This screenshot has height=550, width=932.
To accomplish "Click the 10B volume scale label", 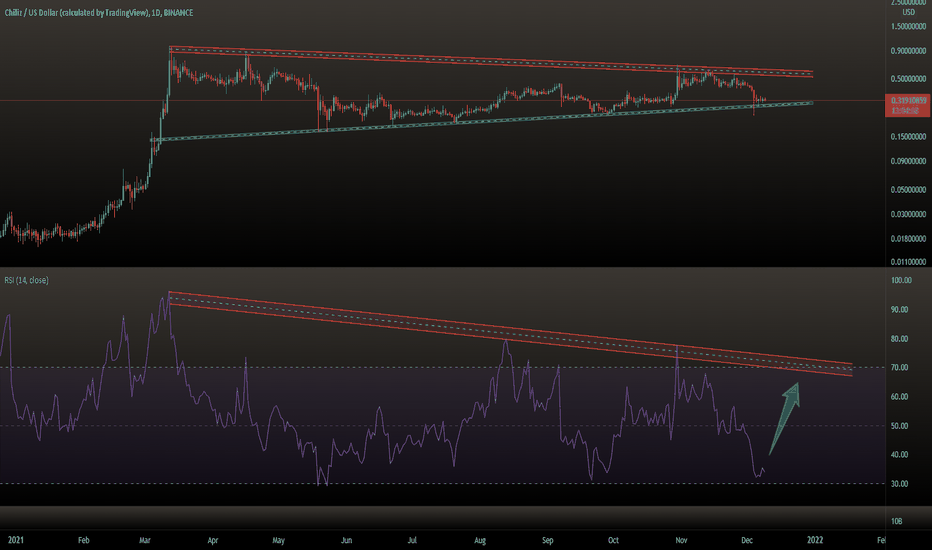I will [896, 521].
